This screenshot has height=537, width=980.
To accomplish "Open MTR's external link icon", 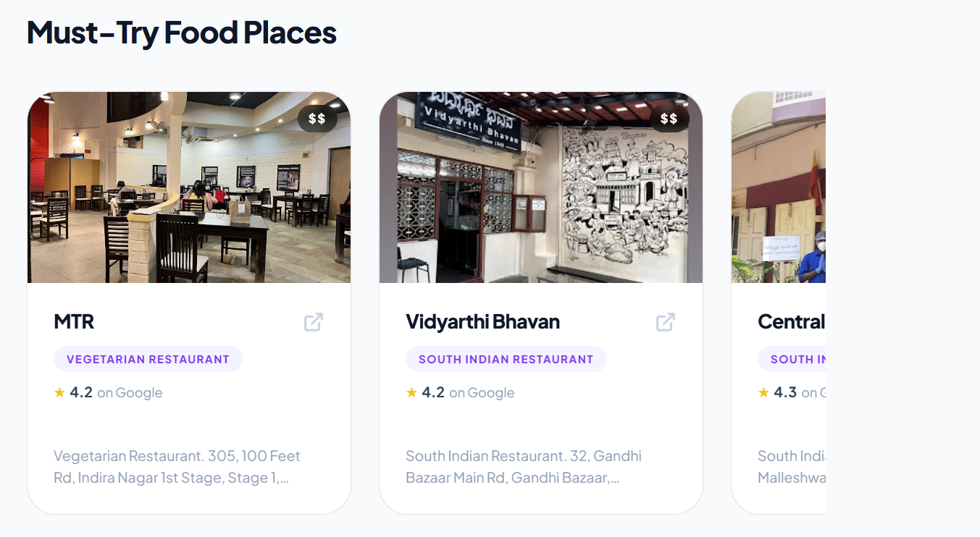I will point(312,321).
